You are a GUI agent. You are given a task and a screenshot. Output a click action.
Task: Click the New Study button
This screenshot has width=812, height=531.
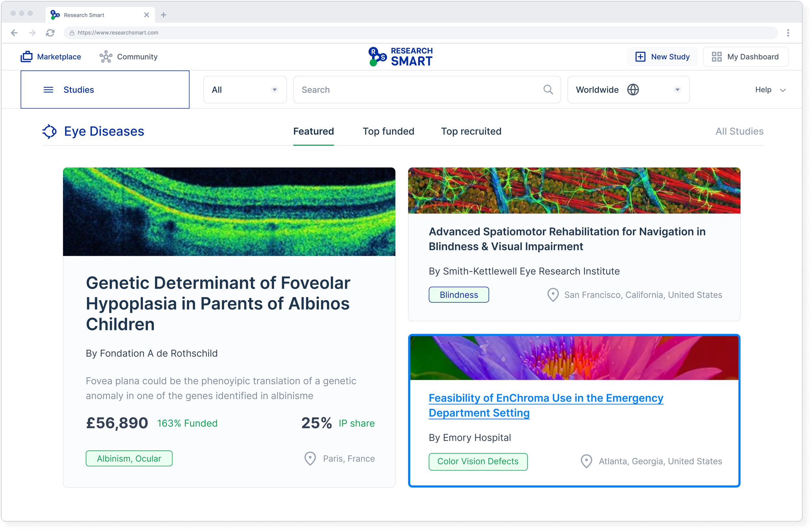(662, 57)
